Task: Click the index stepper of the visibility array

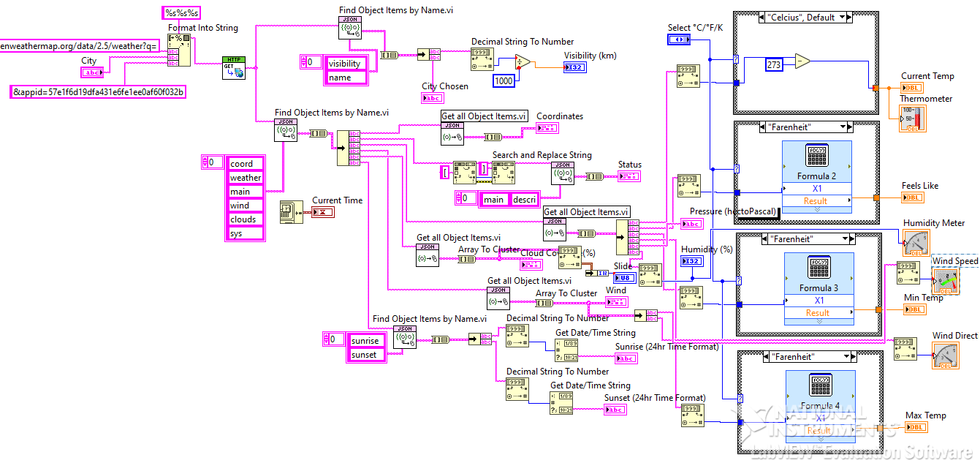Action: (x=303, y=62)
